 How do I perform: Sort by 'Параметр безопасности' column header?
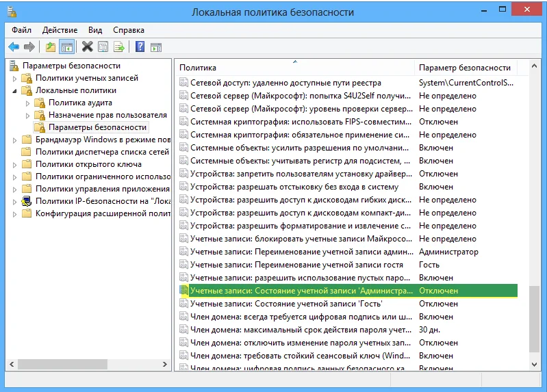(x=465, y=68)
